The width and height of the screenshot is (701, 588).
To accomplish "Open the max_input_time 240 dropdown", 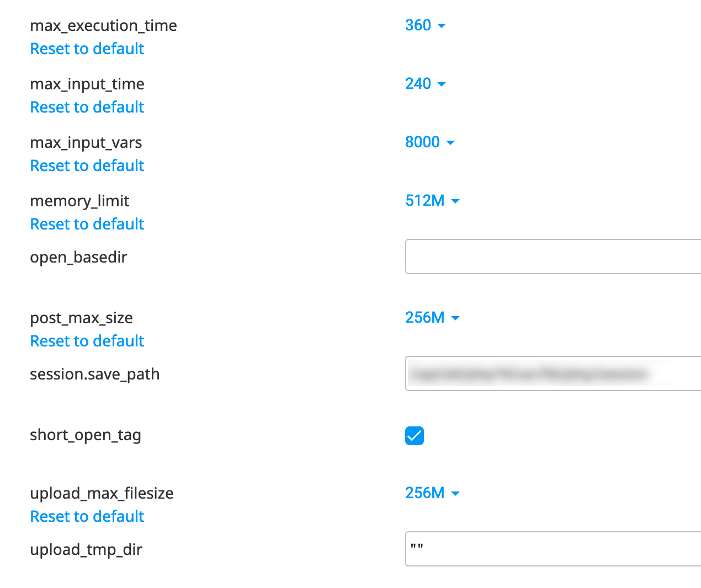I will (x=425, y=84).
